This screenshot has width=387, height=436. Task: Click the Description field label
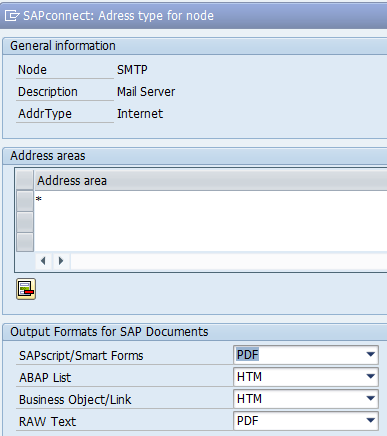point(48,92)
